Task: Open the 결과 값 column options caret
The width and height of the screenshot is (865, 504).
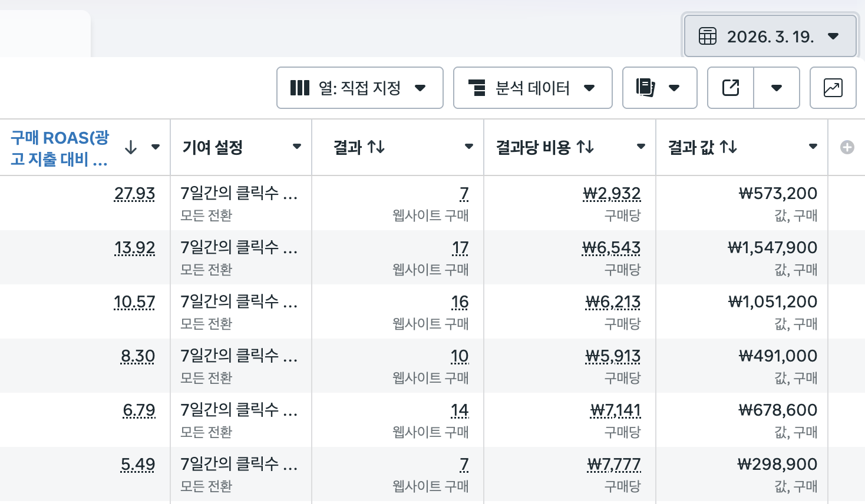Action: point(813,147)
